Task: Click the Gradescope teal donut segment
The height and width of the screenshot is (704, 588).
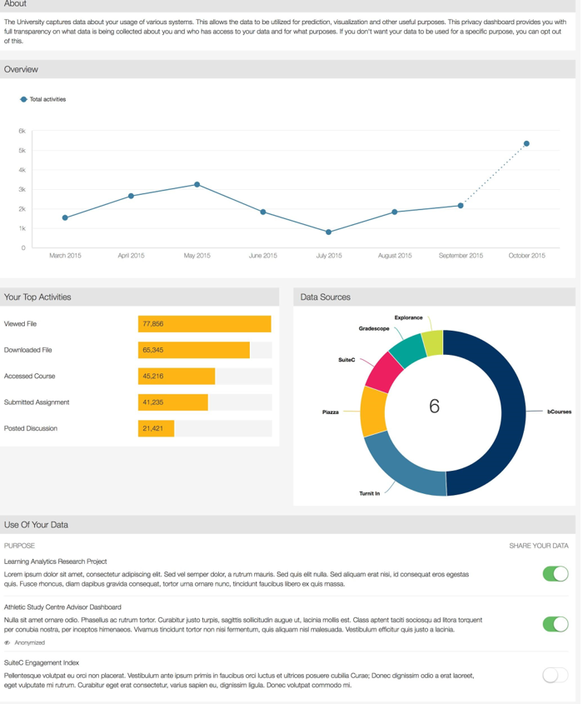Action: tap(407, 351)
